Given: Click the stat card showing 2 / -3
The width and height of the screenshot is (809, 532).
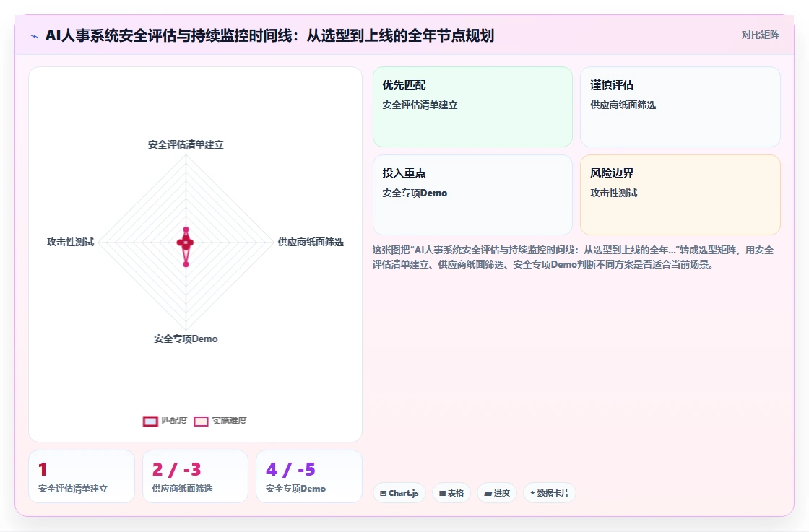Looking at the screenshot, I should coord(195,476).
